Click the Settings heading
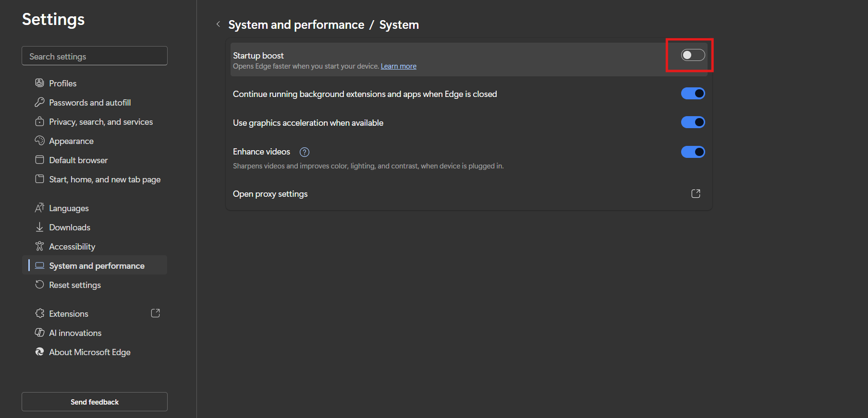This screenshot has width=868, height=418. pos(53,19)
